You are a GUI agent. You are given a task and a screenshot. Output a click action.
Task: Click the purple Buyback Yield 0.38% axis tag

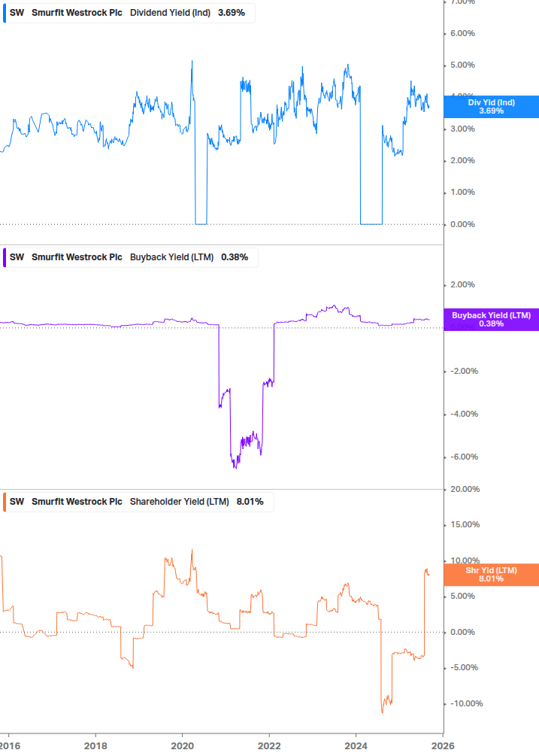tap(491, 320)
